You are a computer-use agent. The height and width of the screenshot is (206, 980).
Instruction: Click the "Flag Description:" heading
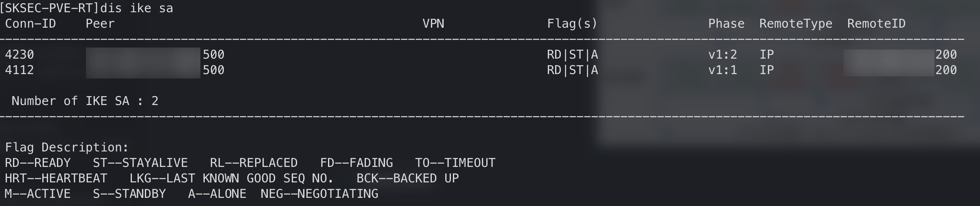[67, 147]
